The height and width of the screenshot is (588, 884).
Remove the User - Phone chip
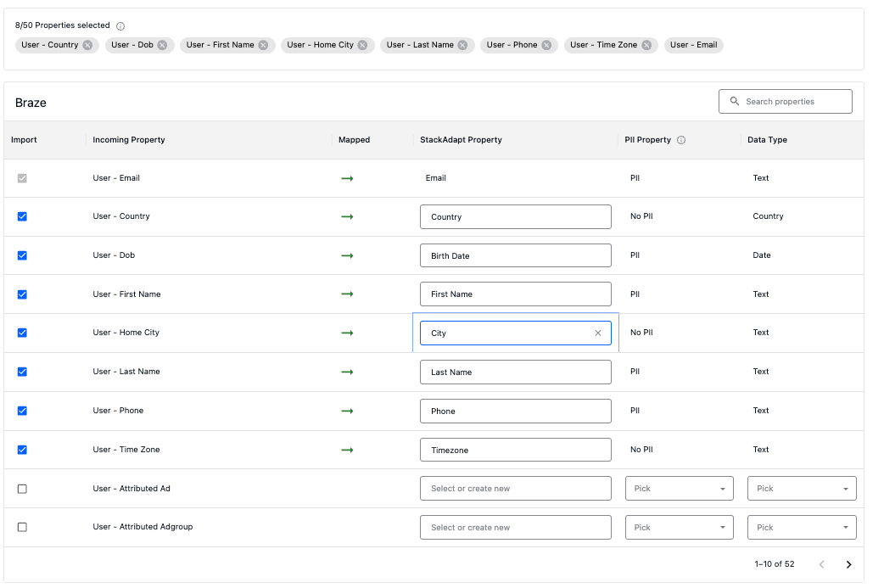tap(546, 46)
